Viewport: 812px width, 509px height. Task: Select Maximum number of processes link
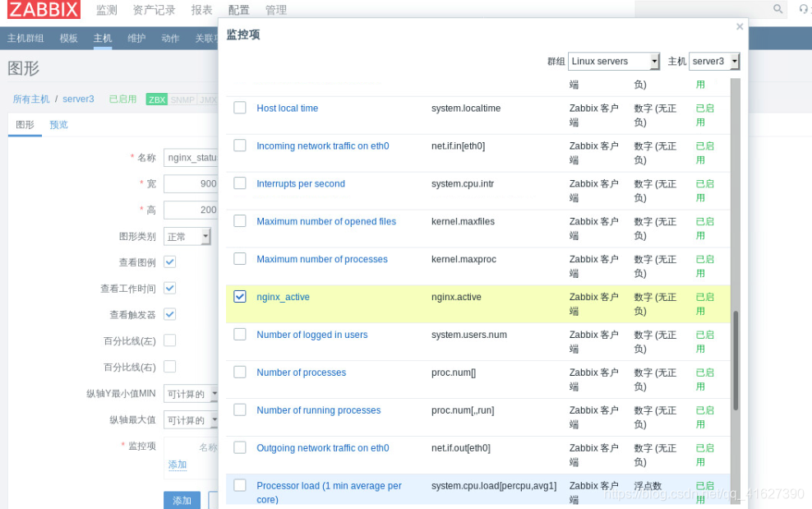(322, 259)
